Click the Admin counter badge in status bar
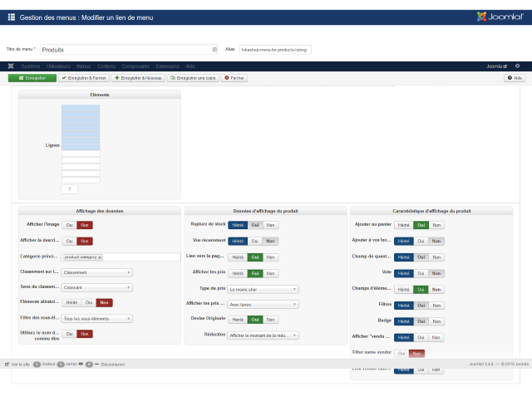Screen dimensions: 532x406 coord(61,364)
